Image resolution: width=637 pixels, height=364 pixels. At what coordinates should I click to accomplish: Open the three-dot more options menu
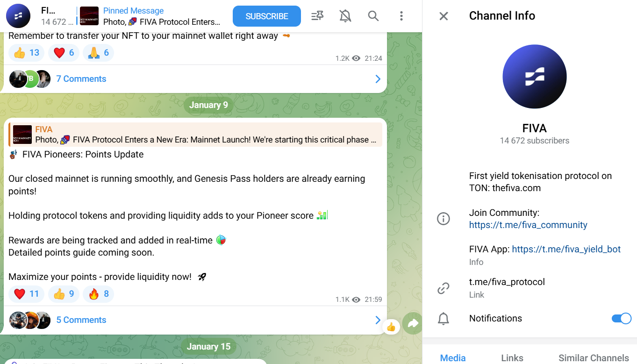pos(401,16)
